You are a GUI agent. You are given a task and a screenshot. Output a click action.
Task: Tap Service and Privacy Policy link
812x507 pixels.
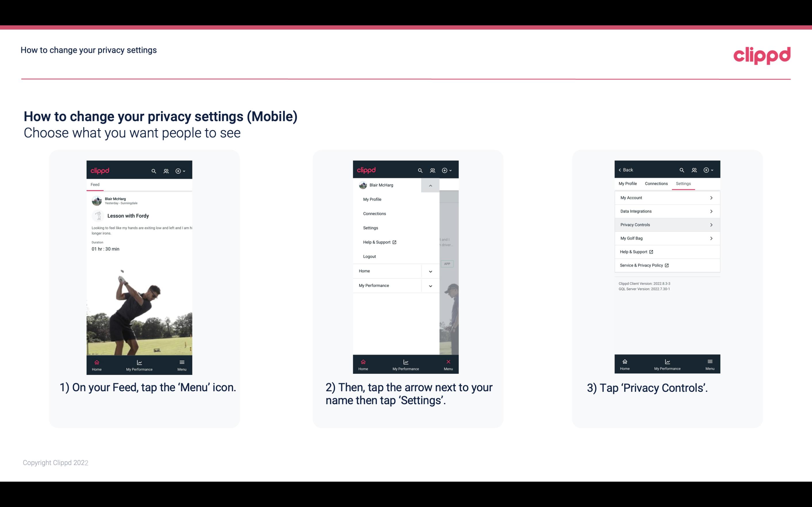click(x=644, y=265)
